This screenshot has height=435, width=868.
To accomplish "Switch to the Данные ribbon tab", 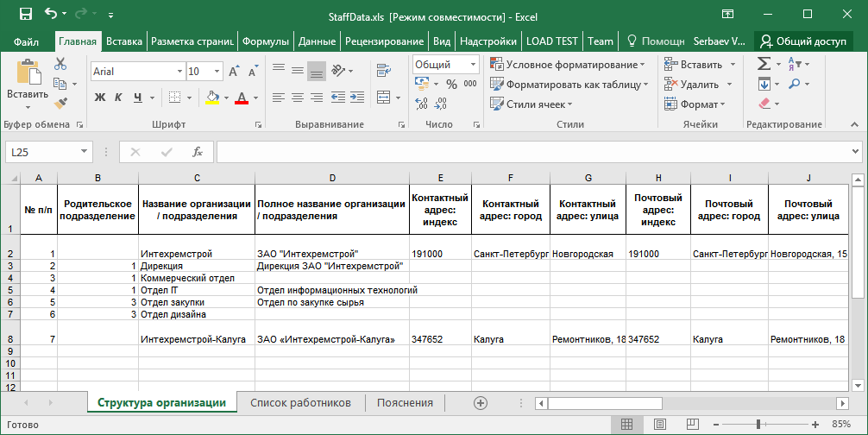I will pos(317,41).
